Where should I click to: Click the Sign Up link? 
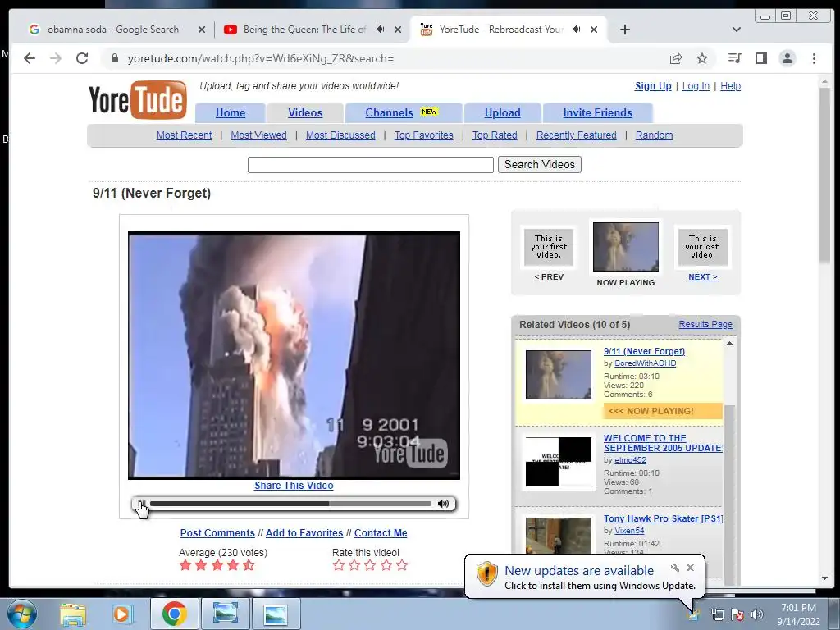pyautogui.click(x=653, y=85)
